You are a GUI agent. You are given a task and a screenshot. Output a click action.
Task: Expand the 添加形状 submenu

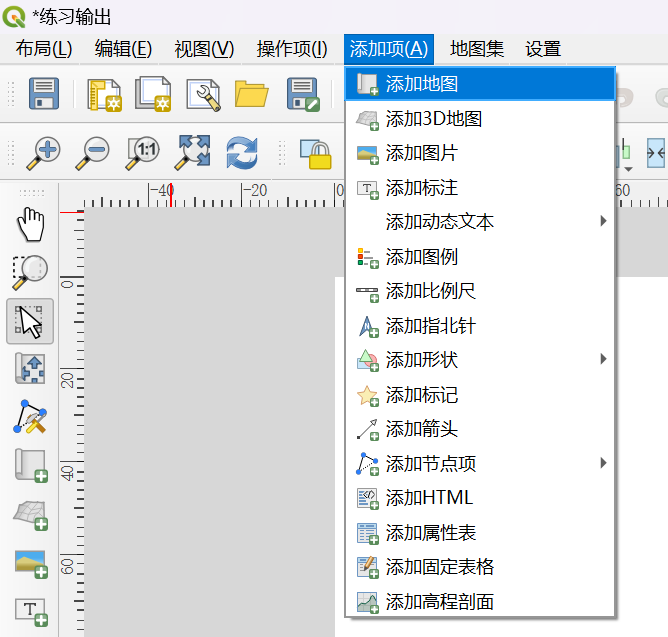click(x=480, y=360)
